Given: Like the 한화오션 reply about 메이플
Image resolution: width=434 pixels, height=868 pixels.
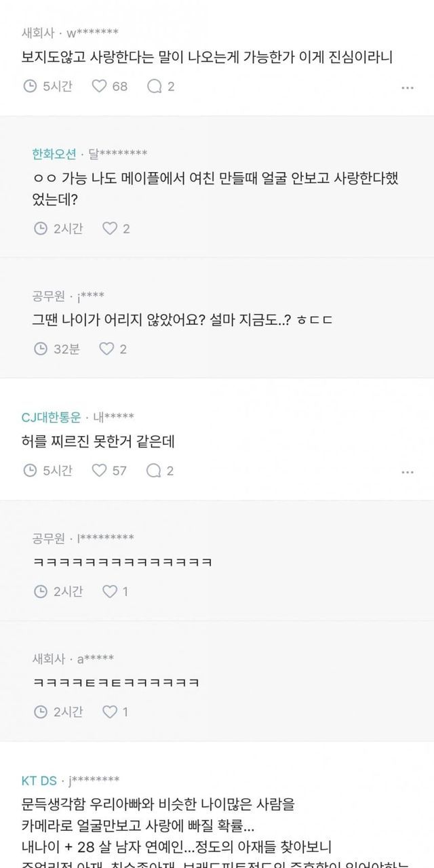Looking at the screenshot, I should [x=110, y=229].
